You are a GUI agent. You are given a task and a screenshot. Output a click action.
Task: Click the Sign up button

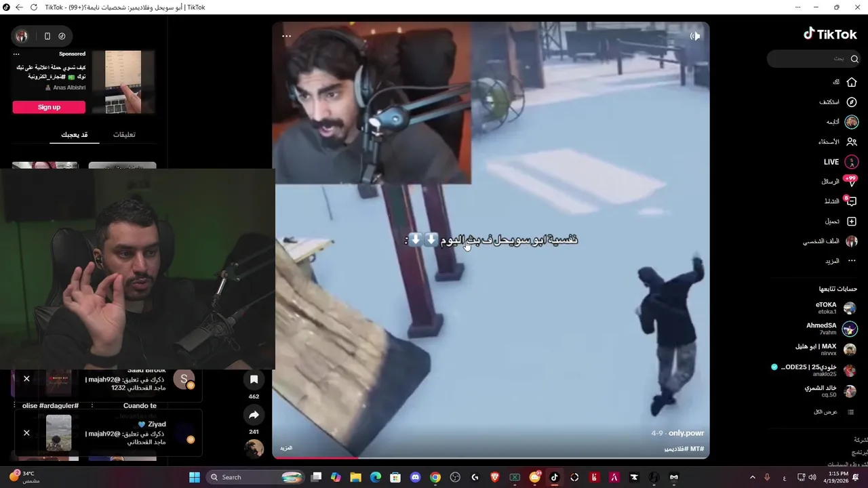coord(49,107)
